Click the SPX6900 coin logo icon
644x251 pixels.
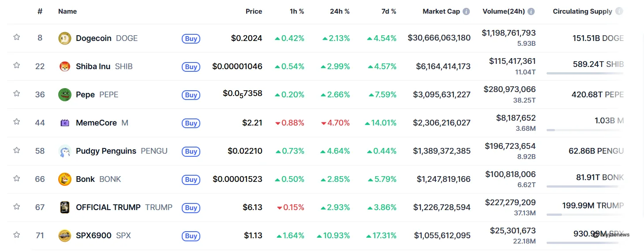[65, 236]
